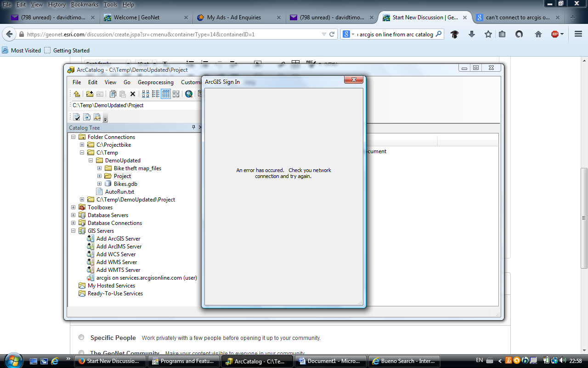Screen dimensions: 588x368
Task: Switch to the Welcome | GeoNet tab
Action: (x=146, y=17)
